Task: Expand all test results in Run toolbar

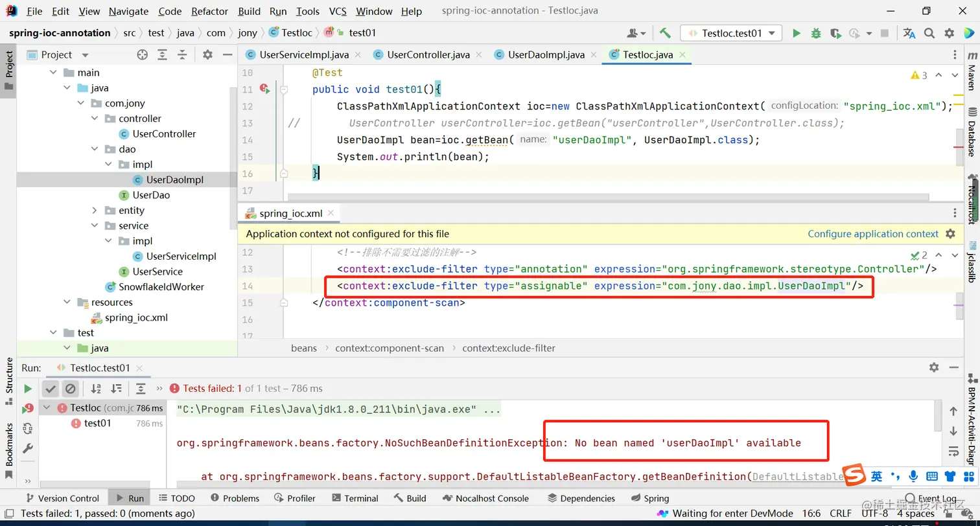Action: click(141, 389)
